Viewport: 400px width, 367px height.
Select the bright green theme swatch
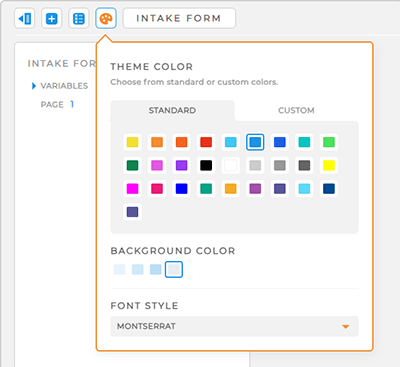click(x=329, y=142)
